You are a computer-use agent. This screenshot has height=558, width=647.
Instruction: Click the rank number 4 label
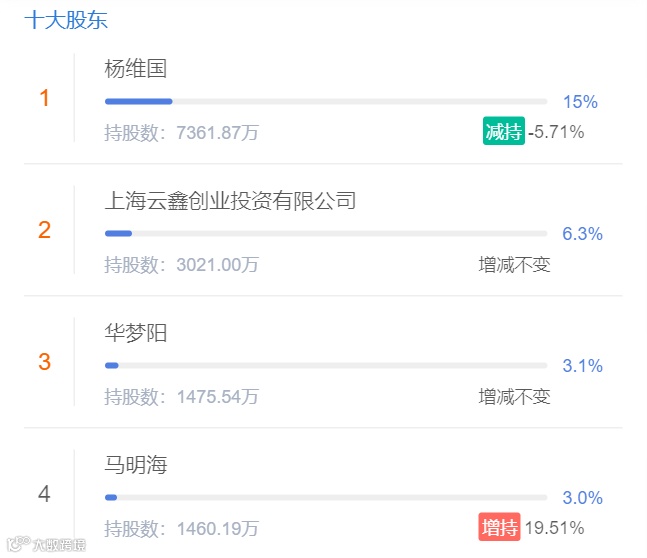point(44,494)
